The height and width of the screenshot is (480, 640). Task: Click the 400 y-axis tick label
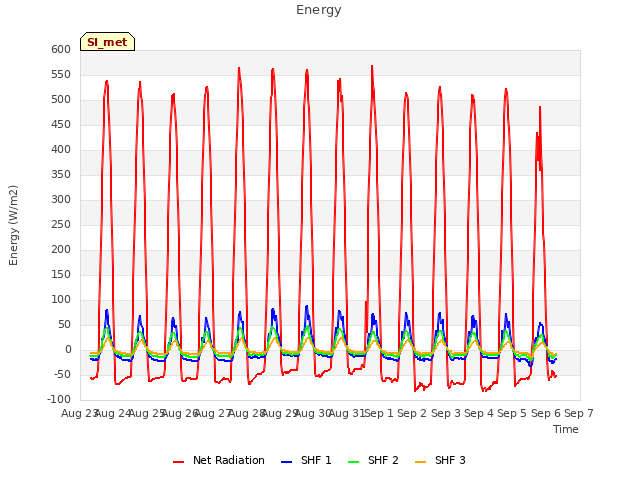click(61, 149)
